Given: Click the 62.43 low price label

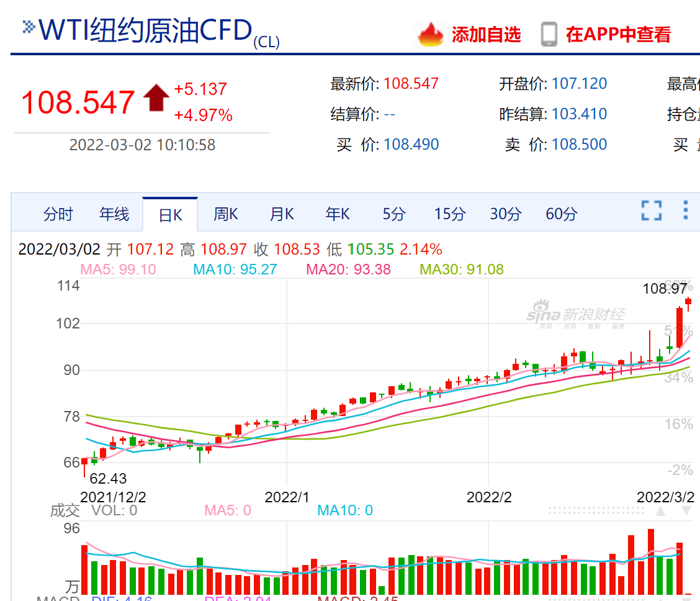Looking at the screenshot, I should tap(108, 479).
